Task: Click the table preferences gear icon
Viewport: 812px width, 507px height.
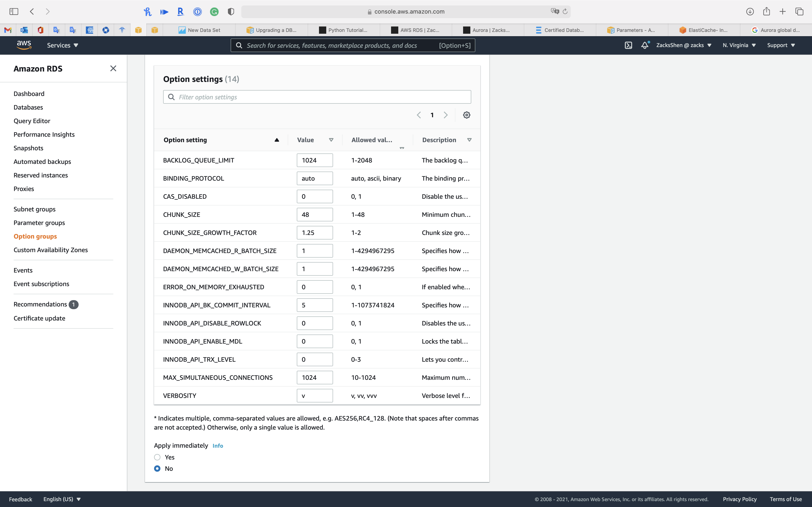Action: [x=466, y=115]
